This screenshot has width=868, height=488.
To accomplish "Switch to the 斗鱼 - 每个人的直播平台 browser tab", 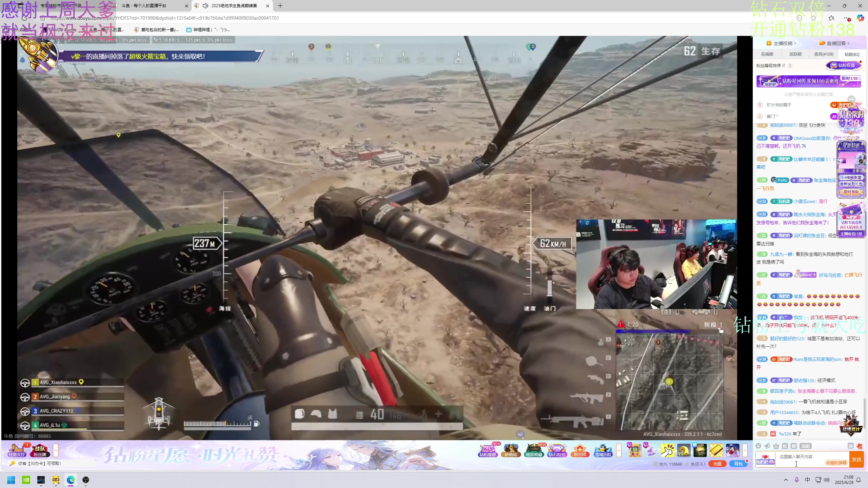I will coord(151,6).
